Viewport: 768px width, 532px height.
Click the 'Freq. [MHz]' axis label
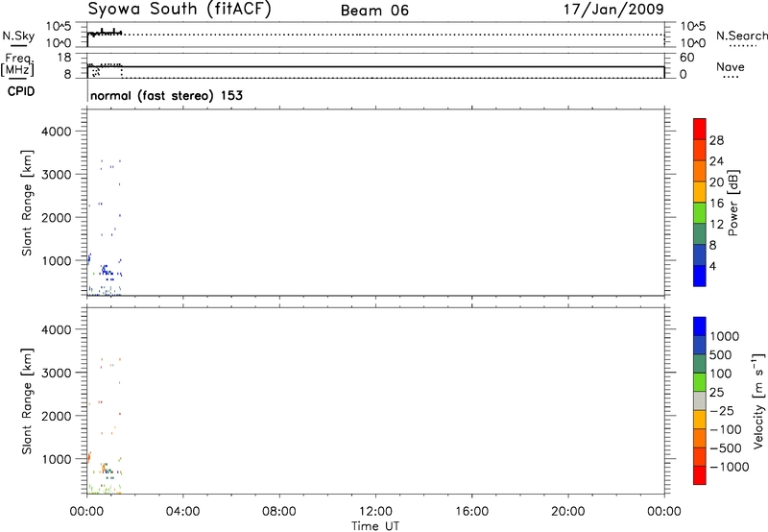tap(17, 65)
